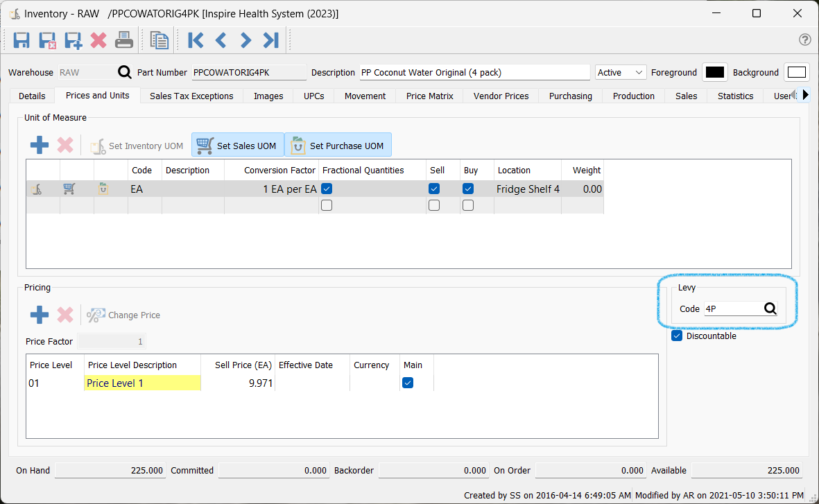The image size is (819, 504).
Task: Click the Print icon in the toolbar
Action: click(x=124, y=40)
